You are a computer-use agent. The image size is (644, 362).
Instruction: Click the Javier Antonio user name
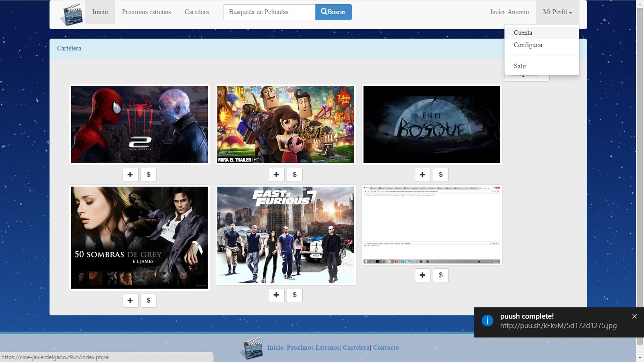[509, 12]
